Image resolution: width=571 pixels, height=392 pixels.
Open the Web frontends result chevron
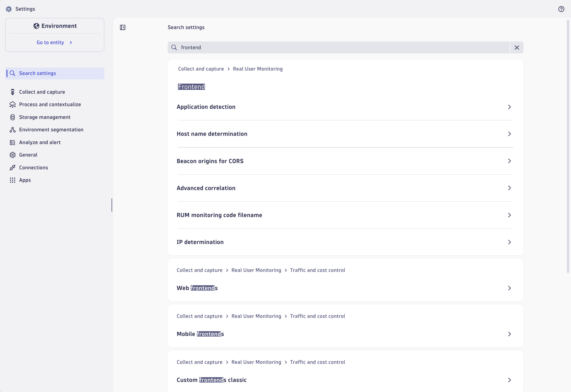[509, 288]
